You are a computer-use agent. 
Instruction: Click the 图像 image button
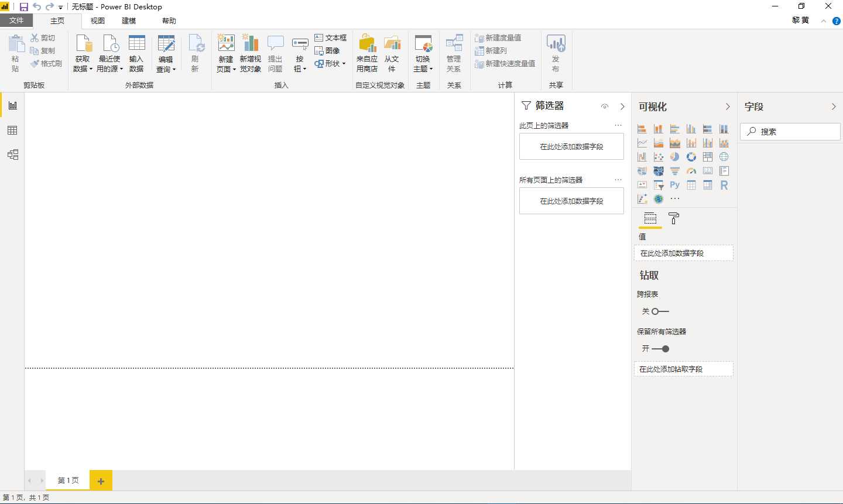coord(327,50)
